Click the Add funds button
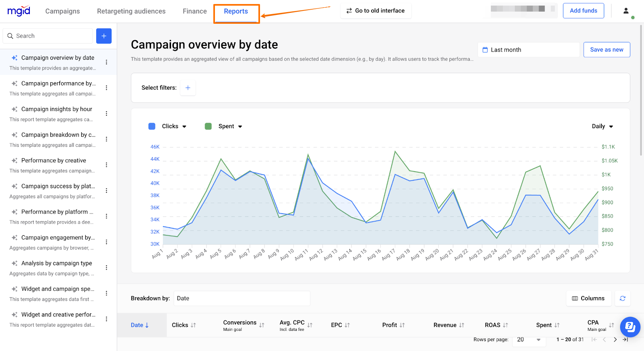This screenshot has width=644, height=351. point(583,11)
